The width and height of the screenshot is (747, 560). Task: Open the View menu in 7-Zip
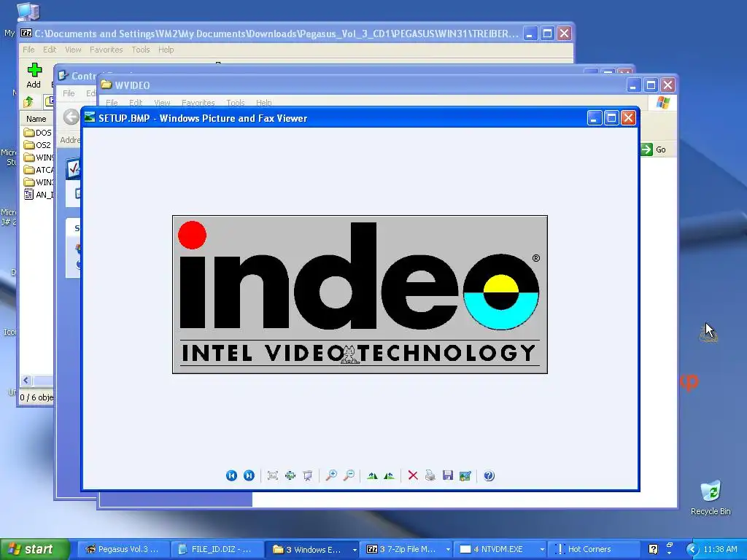tap(73, 50)
